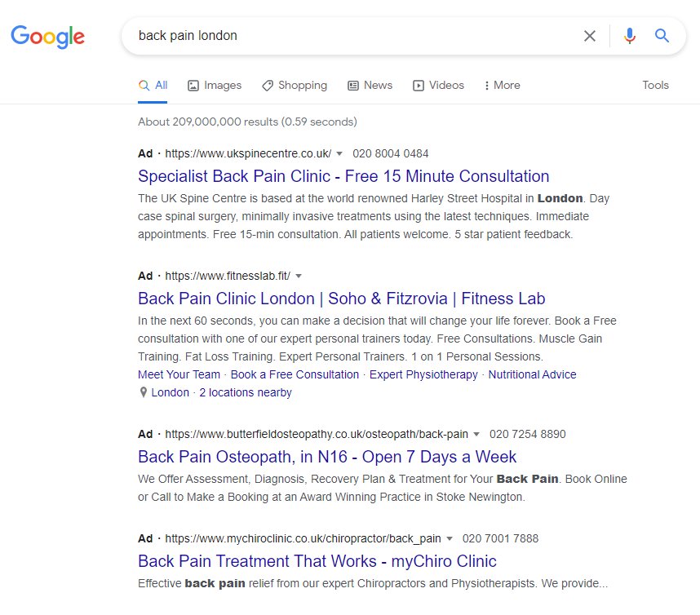Switch to the Shopping tab label

click(x=303, y=86)
